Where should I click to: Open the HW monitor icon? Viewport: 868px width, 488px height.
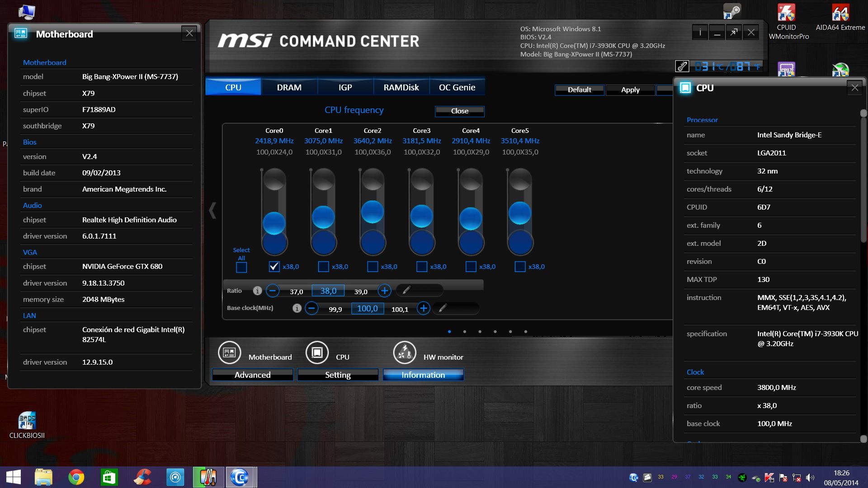405,352
